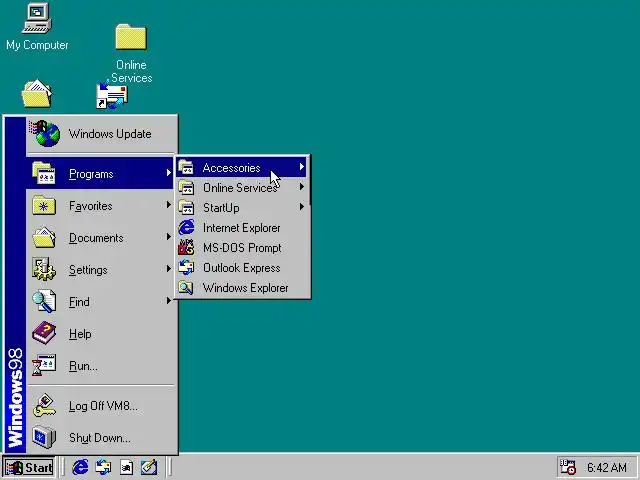The image size is (640, 480).
Task: Click the Programs folder icon in Start menu
Action: [44, 173]
